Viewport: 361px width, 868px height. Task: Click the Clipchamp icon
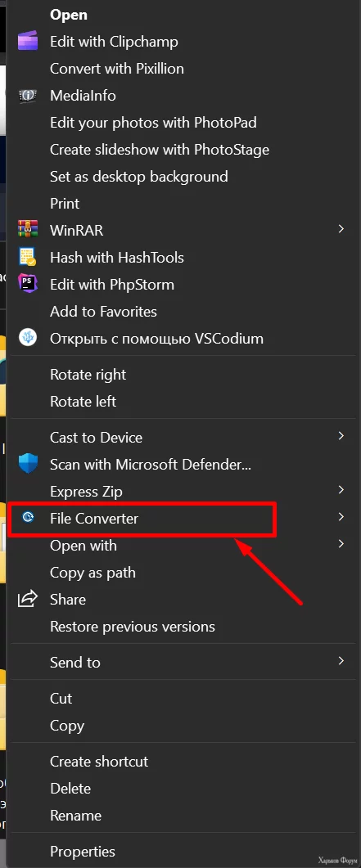pos(28,42)
